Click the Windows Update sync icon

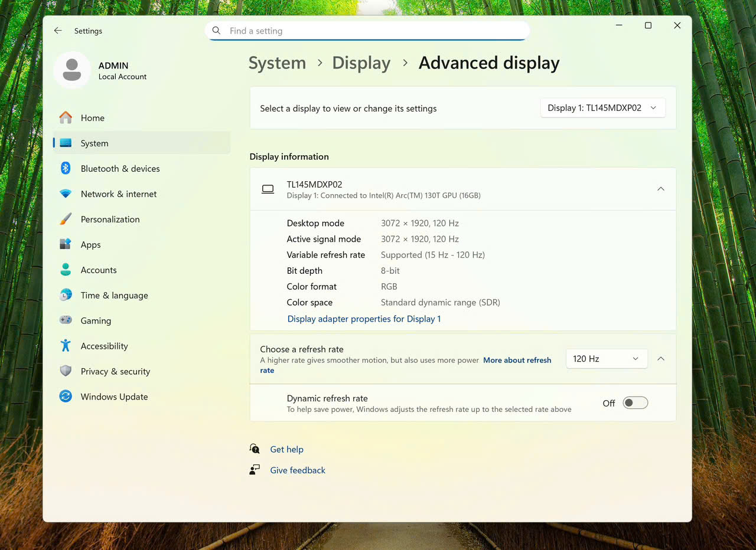pos(66,397)
